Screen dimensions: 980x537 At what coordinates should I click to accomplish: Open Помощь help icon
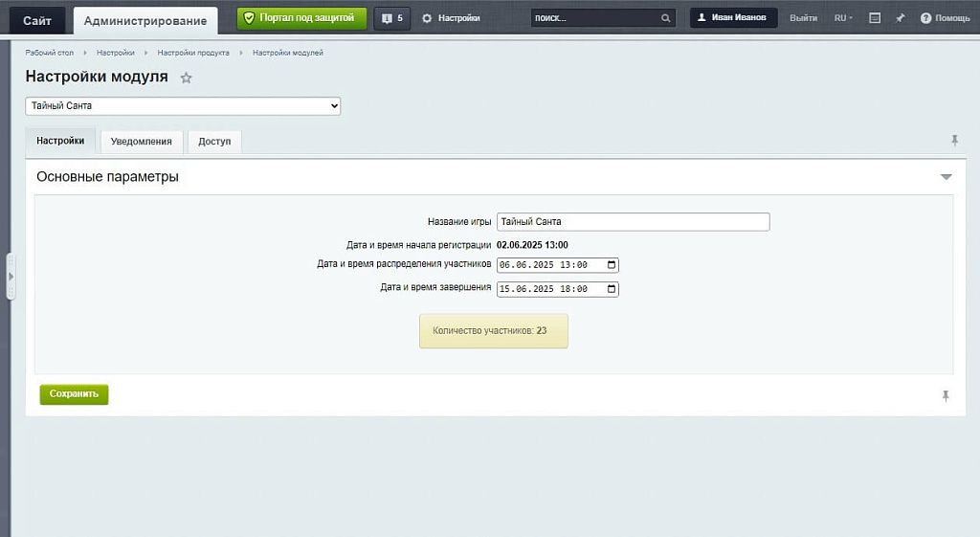pyautogui.click(x=925, y=18)
